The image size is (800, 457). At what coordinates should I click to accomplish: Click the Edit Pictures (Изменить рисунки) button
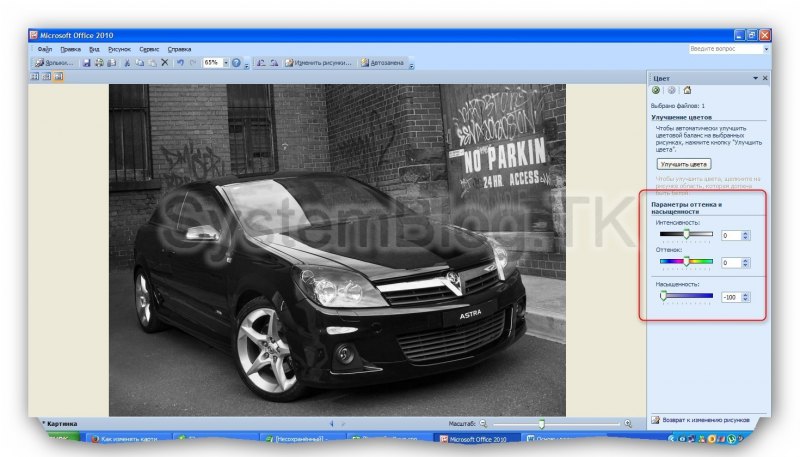pos(318,63)
